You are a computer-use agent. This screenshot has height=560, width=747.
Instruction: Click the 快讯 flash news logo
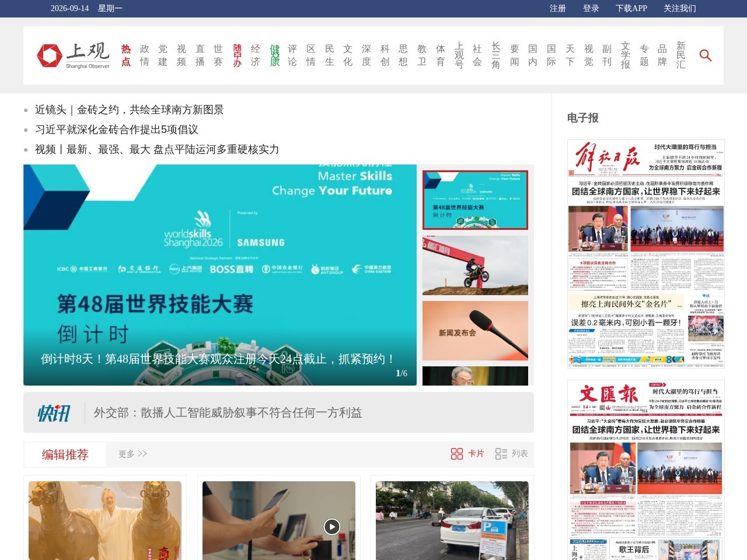coord(54,413)
